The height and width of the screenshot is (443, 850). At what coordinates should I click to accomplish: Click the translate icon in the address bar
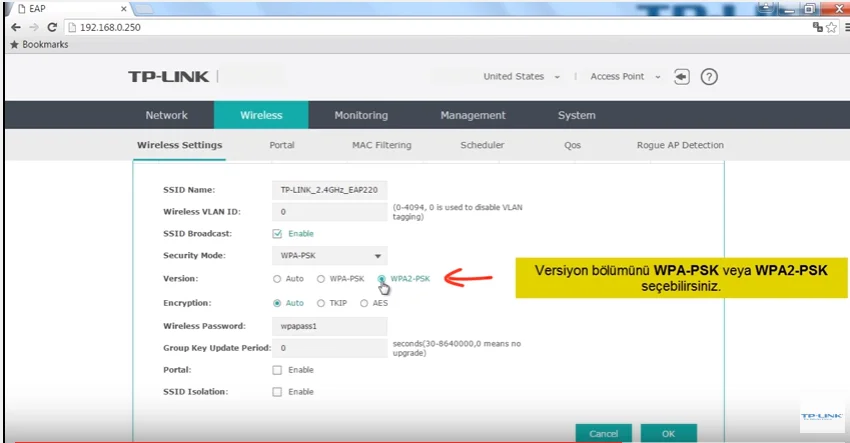click(817, 27)
